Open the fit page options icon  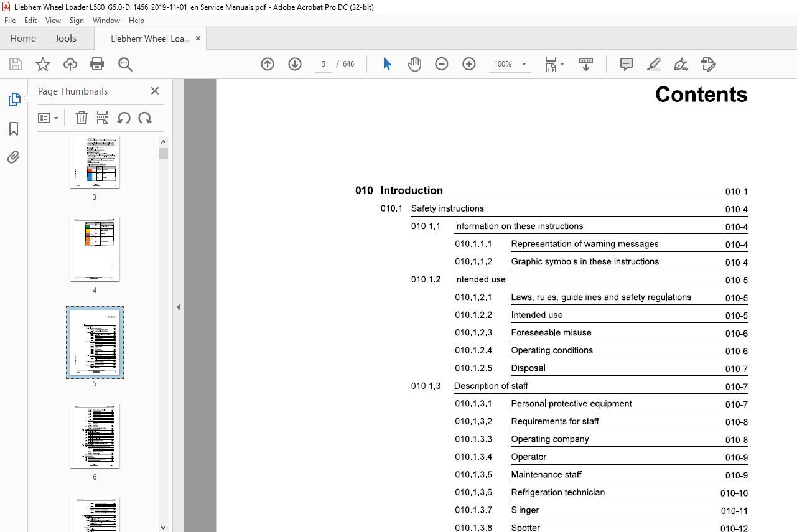click(x=554, y=64)
